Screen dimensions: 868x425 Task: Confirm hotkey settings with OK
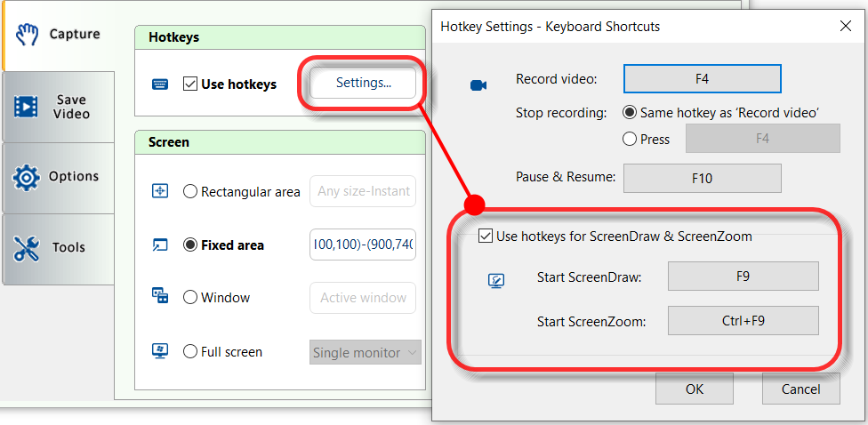[x=694, y=389]
